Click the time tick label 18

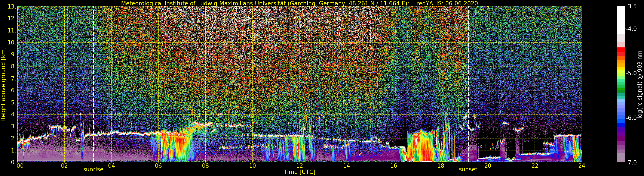coord(441,166)
